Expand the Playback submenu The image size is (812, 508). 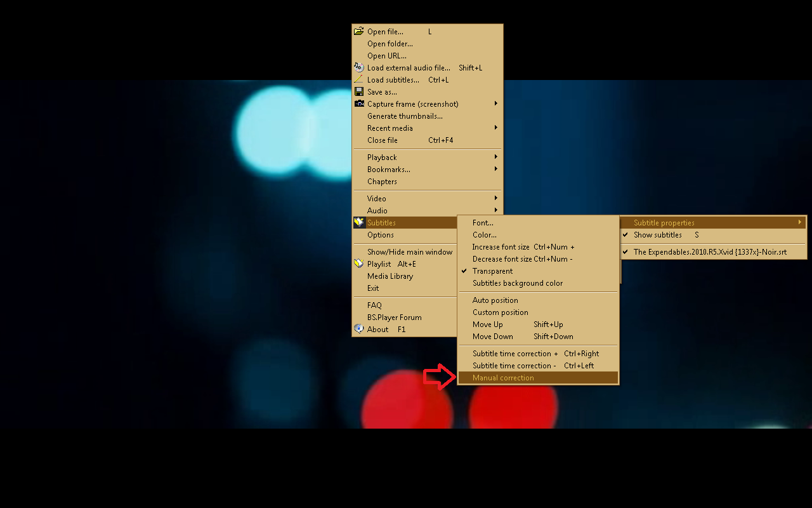(x=382, y=157)
